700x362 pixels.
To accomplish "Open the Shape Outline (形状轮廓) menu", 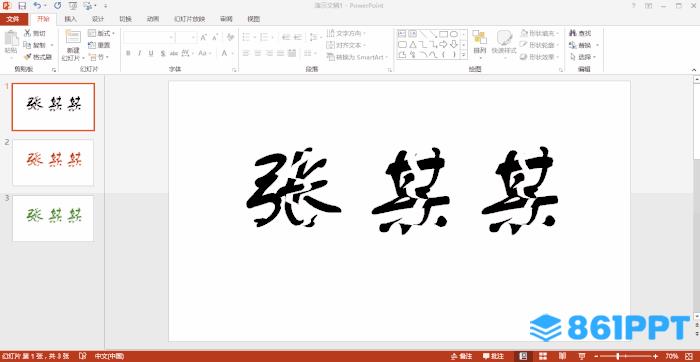I will [x=540, y=45].
